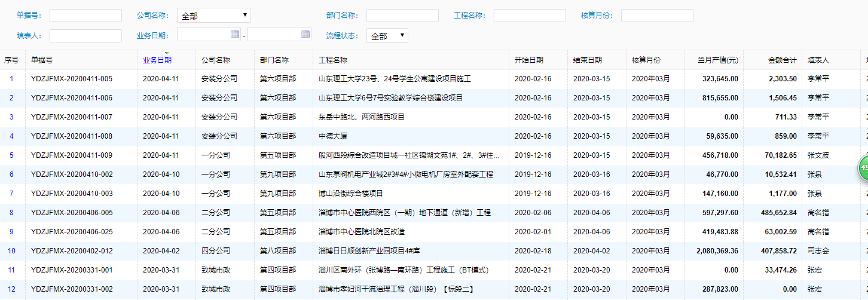Screen dimensions: 868x300
Task: Open the 公司名称 dropdown filter
Action: (x=214, y=16)
